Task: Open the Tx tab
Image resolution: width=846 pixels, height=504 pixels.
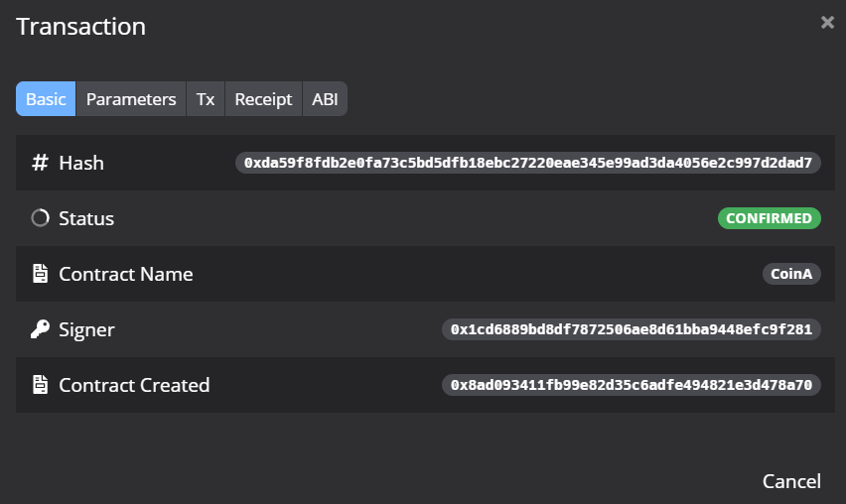Action: tap(206, 99)
